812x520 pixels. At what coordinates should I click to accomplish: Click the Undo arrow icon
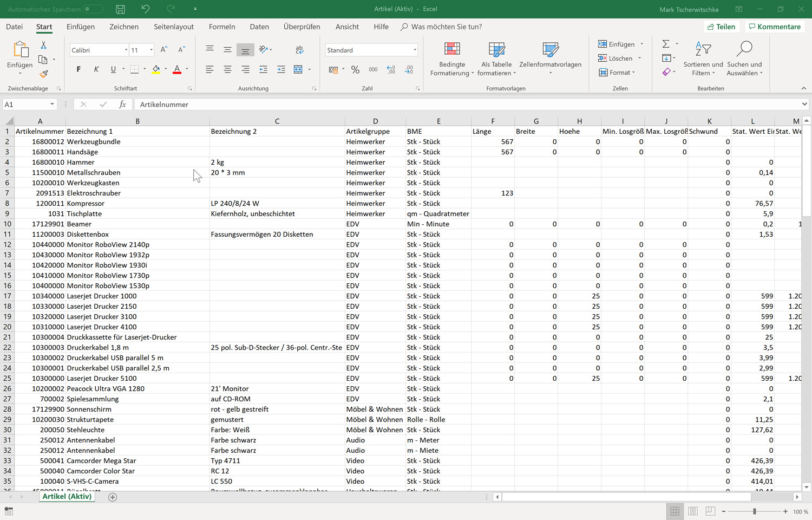145,9
